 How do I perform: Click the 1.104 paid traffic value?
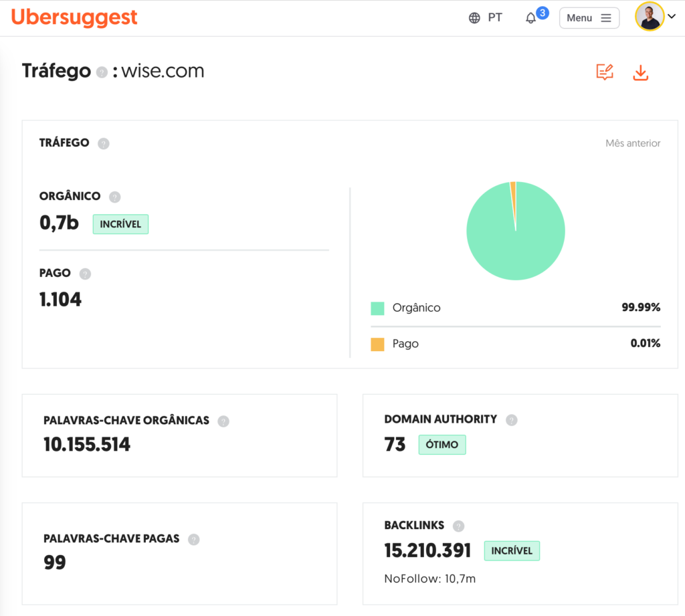[60, 300]
